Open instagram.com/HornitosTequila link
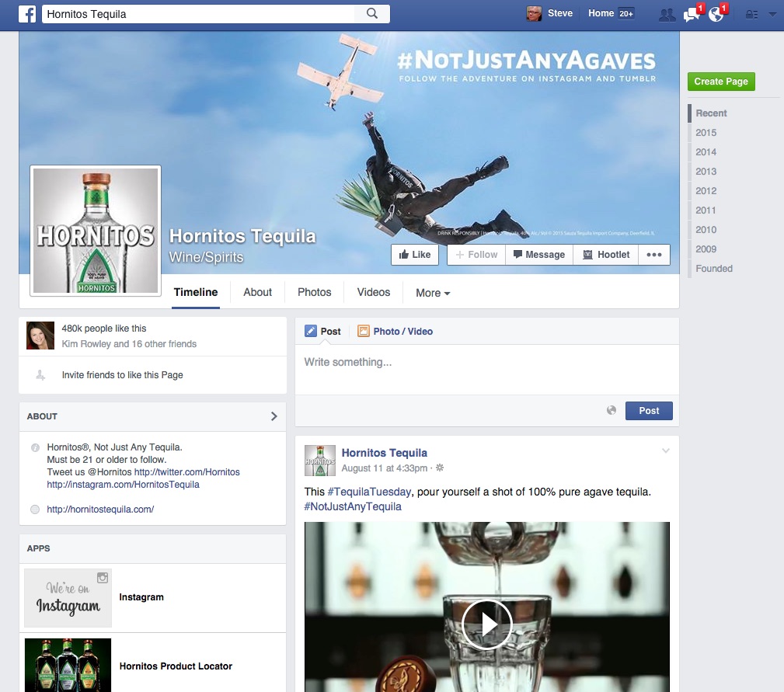Image resolution: width=784 pixels, height=692 pixels. coord(123,485)
